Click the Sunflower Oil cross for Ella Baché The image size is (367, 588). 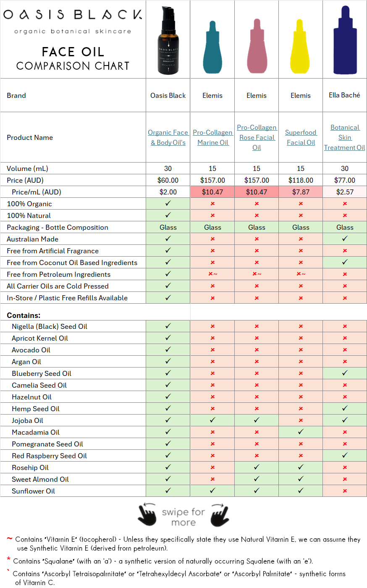point(345,491)
